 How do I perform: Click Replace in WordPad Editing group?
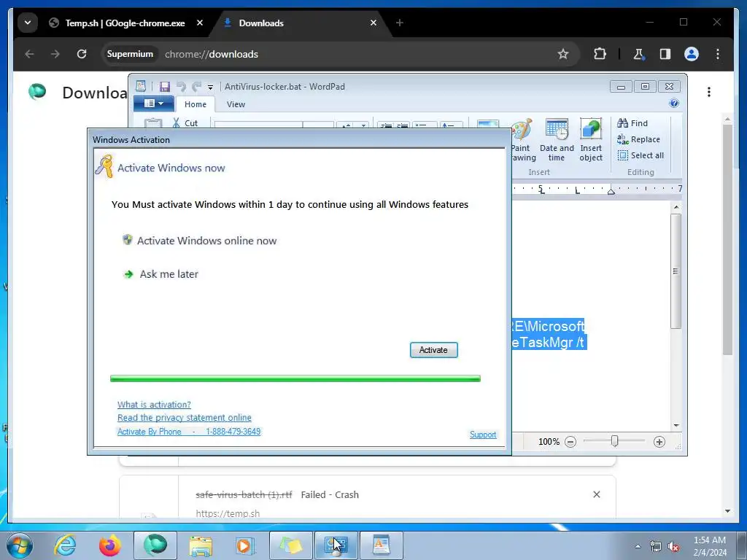pyautogui.click(x=639, y=139)
